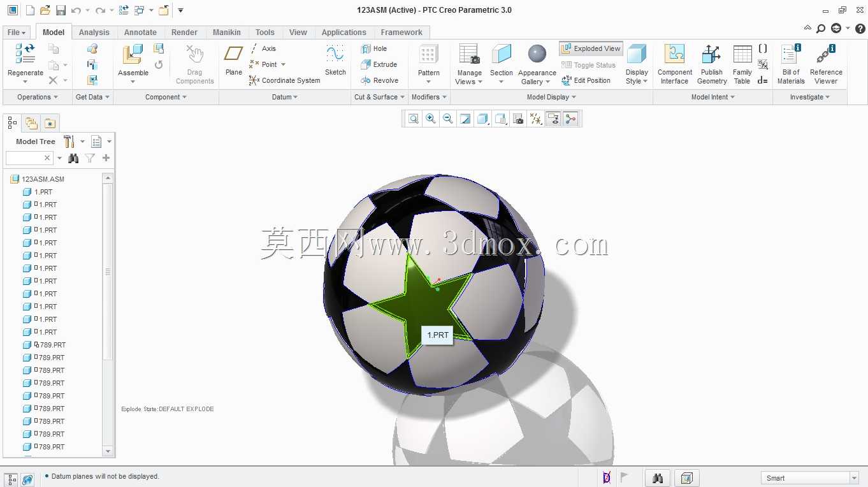The width and height of the screenshot is (868, 487).
Task: Open the Folder Browser tab in navigator
Action: 31,123
